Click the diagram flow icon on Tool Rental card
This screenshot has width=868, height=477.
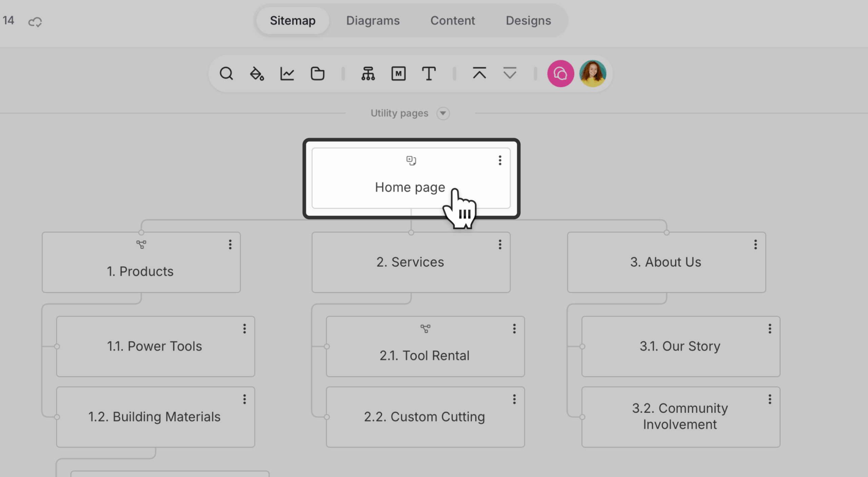425,329
